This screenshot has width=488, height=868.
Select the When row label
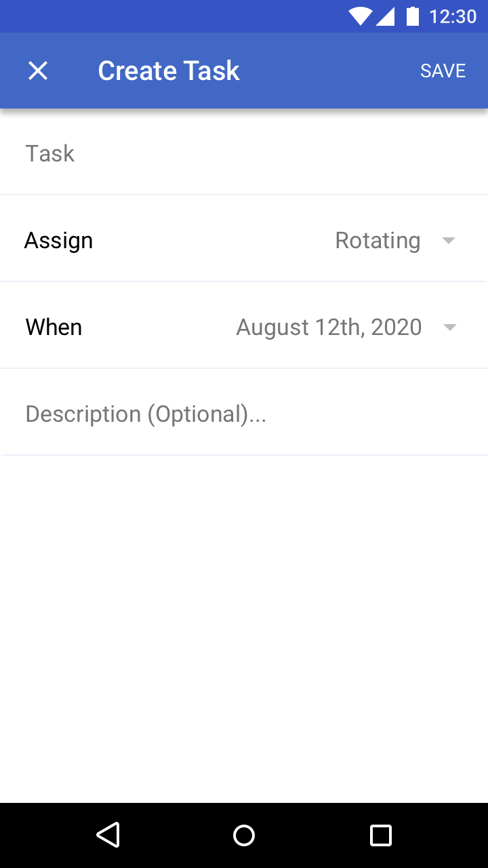(54, 327)
